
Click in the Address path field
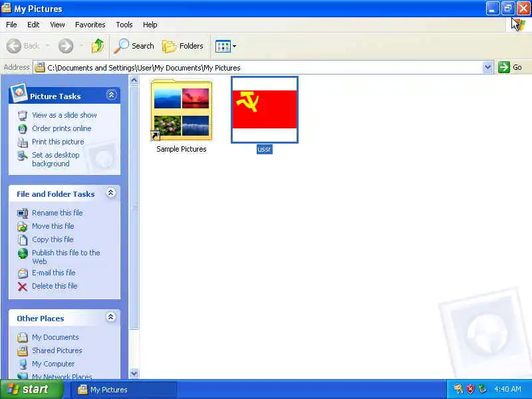pyautogui.click(x=258, y=68)
